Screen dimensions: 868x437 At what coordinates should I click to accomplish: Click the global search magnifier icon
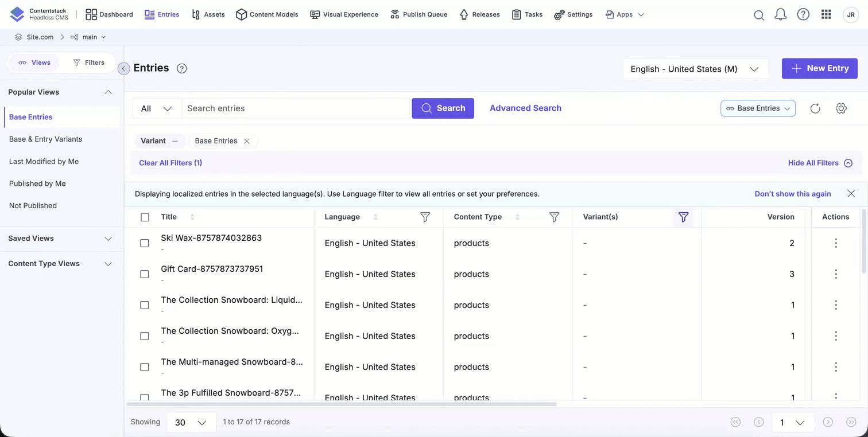[758, 15]
